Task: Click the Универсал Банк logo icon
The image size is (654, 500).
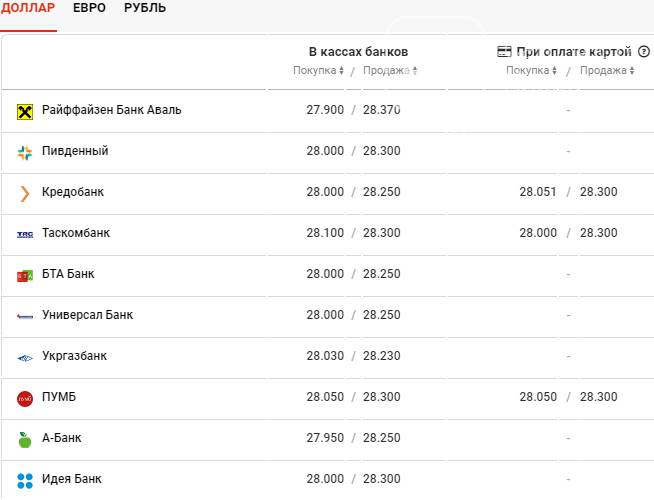Action: tap(25, 317)
